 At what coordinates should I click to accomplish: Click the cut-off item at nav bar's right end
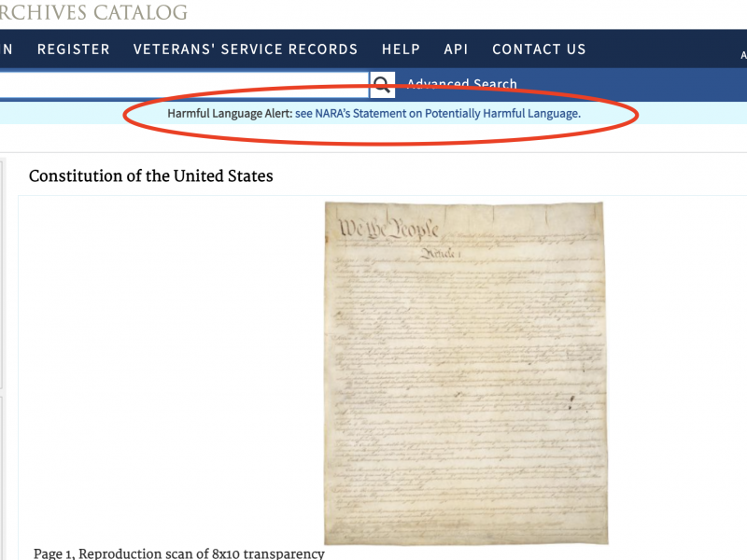point(743,55)
